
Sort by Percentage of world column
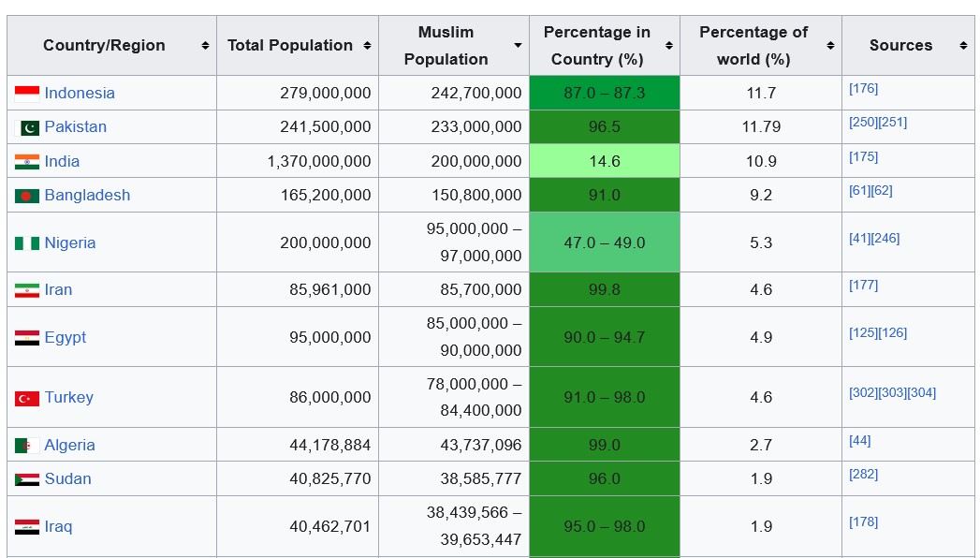point(830,46)
